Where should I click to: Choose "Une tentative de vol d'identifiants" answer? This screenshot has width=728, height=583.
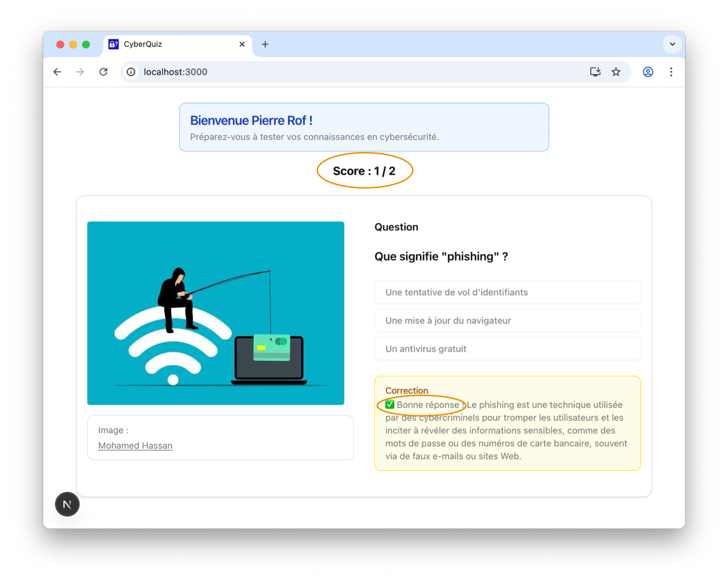click(x=507, y=292)
